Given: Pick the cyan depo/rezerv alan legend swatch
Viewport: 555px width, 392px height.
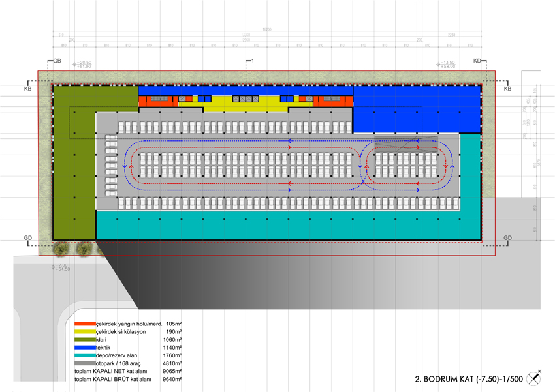Looking at the screenshot, I should pyautogui.click(x=85, y=355).
